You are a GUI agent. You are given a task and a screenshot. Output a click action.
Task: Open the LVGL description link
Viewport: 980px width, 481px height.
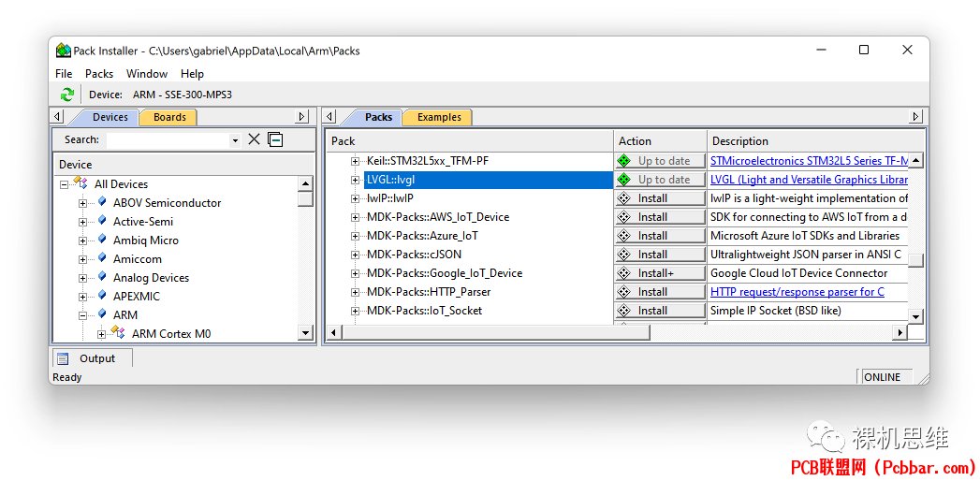(x=809, y=180)
